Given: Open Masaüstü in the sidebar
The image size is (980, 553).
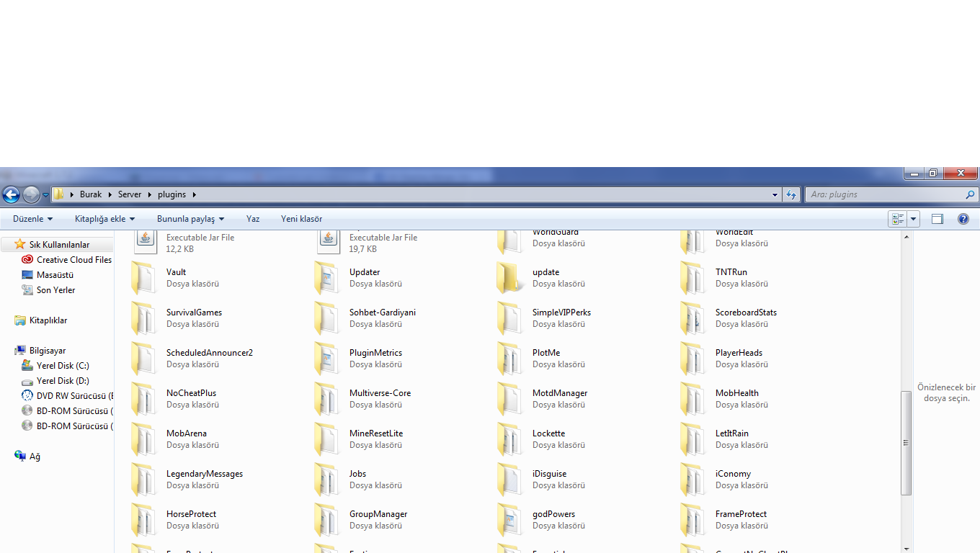Looking at the screenshot, I should (55, 275).
